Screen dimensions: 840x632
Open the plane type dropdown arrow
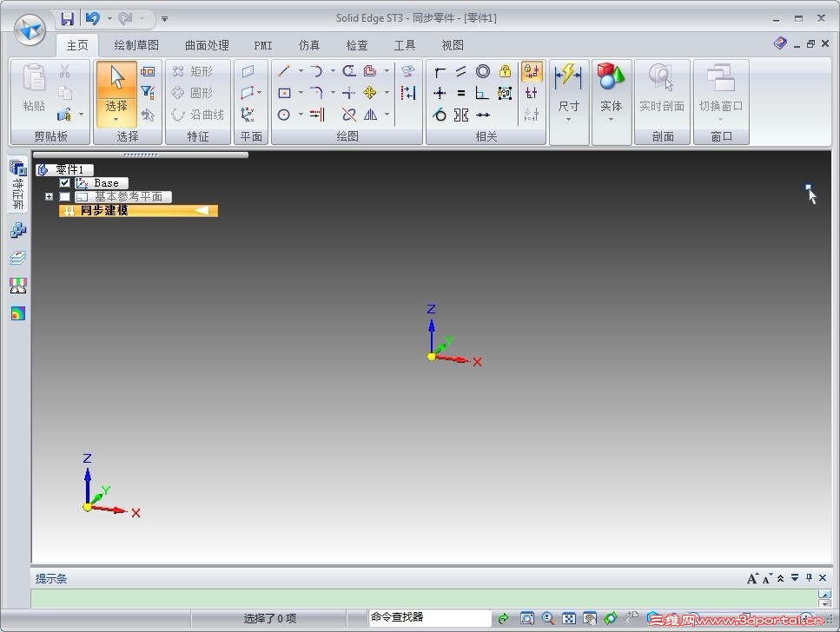coord(260,93)
